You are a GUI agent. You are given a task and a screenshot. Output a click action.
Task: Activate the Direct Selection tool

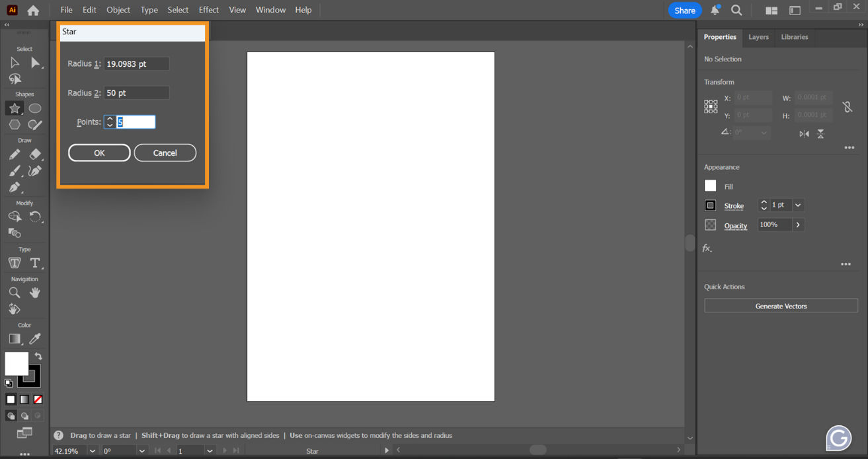[x=34, y=63]
